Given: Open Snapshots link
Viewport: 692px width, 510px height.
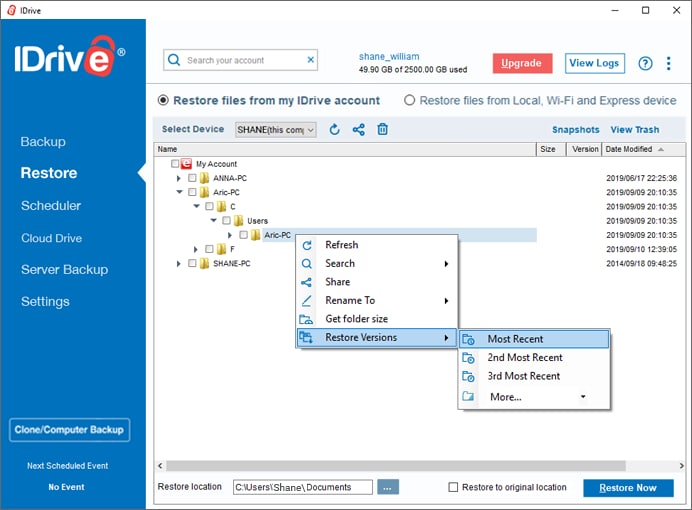Looking at the screenshot, I should [575, 130].
